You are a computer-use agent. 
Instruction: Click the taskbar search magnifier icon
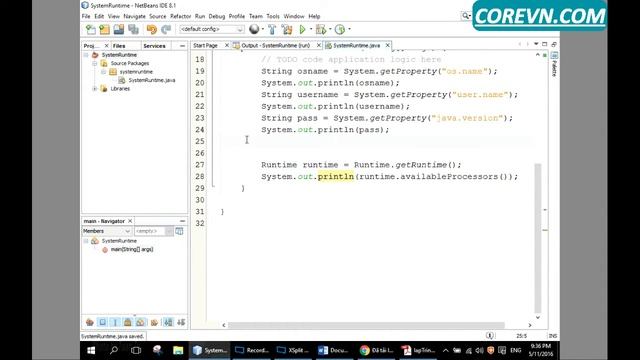[x=114, y=350]
